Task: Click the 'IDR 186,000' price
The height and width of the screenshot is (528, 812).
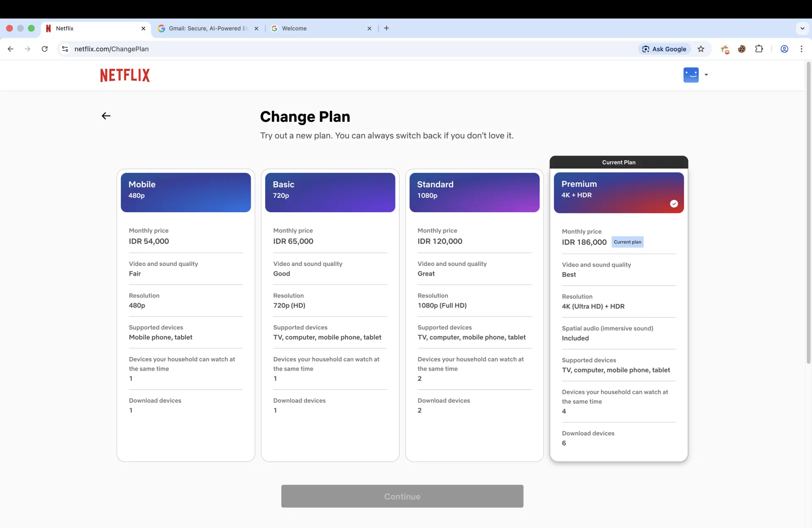Action: tap(584, 242)
